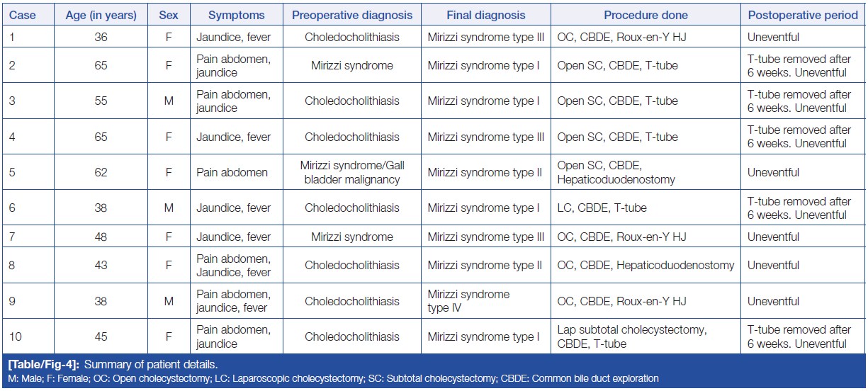Click the "Postoperative period" column header
Screen dimensions: 868x391
(x=803, y=15)
